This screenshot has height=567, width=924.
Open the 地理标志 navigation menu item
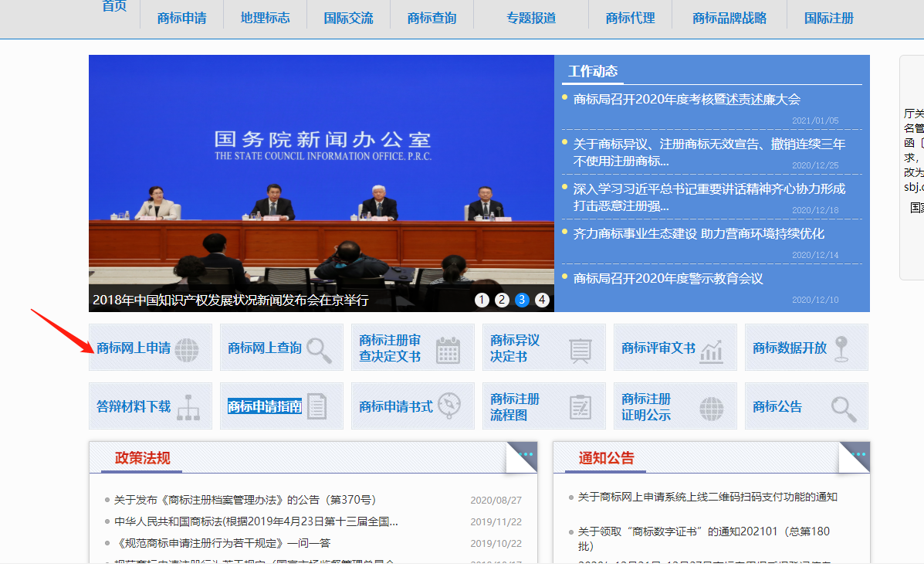[265, 18]
